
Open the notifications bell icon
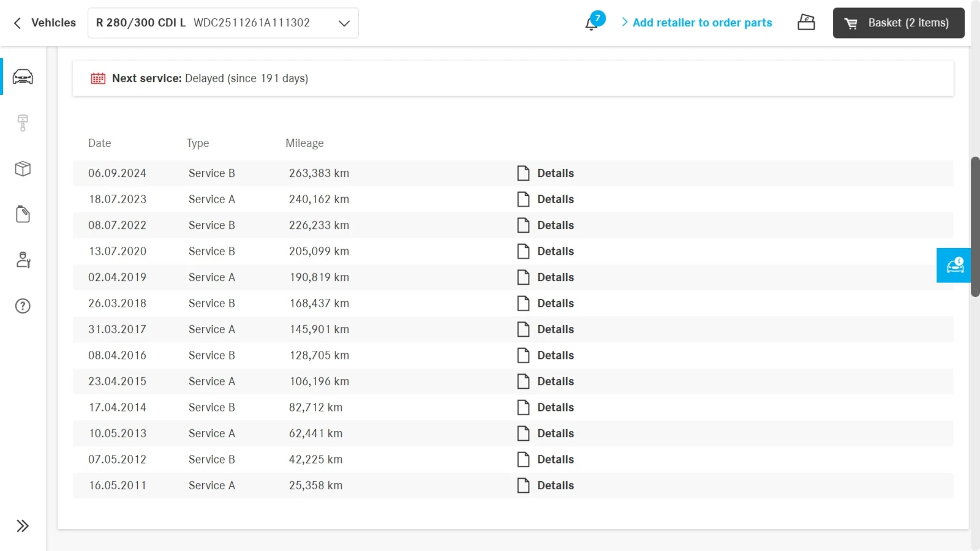point(592,23)
